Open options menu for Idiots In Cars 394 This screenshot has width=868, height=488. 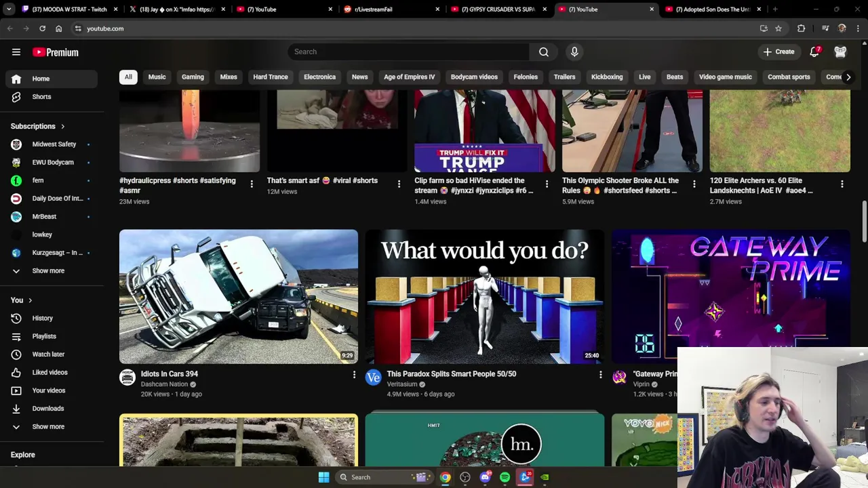(354, 374)
